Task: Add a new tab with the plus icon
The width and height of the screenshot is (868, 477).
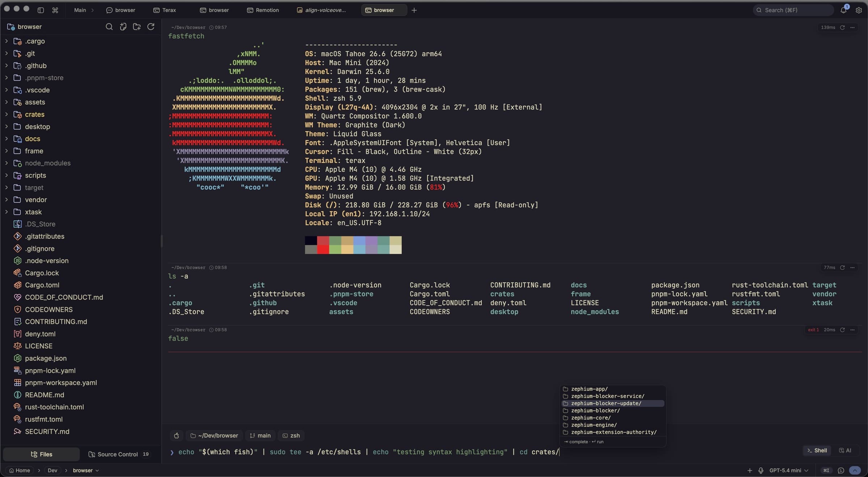Action: click(x=414, y=10)
